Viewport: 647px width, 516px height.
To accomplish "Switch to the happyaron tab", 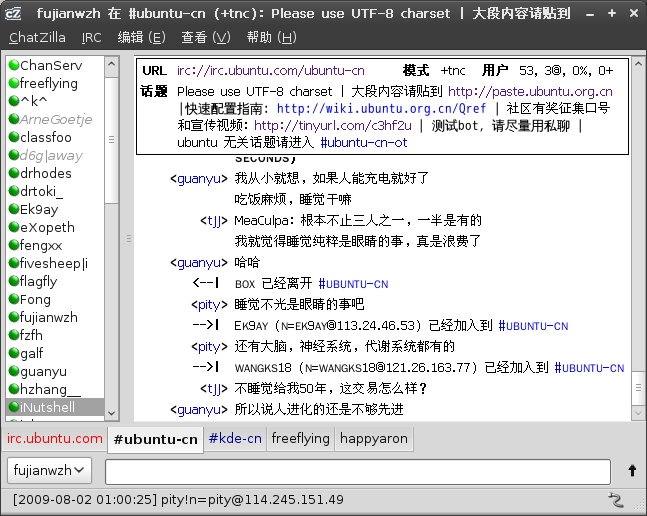I will click(374, 438).
